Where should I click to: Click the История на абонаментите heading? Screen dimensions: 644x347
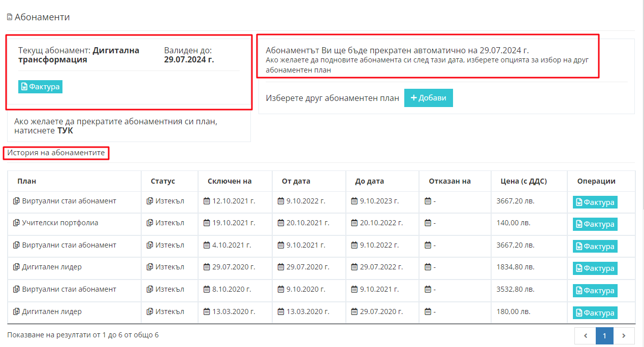pos(56,153)
